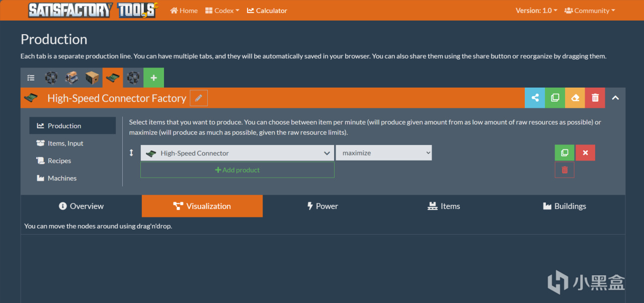The height and width of the screenshot is (303, 644).
Task: Grab the reorder arrows handle beside the product
Action: point(132,153)
